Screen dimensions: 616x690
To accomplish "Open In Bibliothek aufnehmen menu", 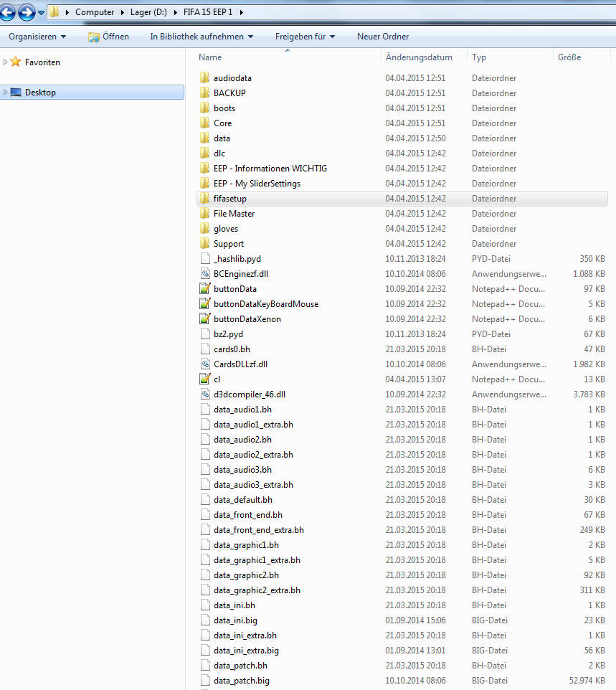I will click(x=202, y=37).
